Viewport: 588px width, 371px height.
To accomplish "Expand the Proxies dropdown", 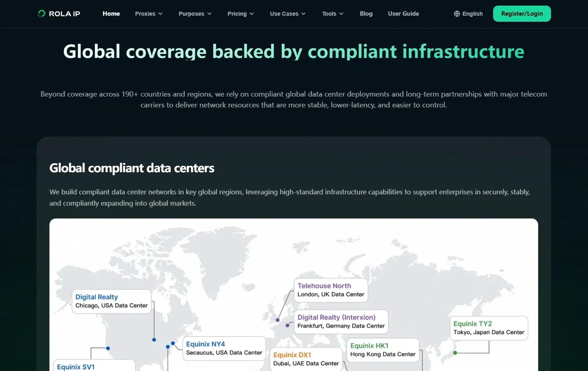I will [149, 14].
